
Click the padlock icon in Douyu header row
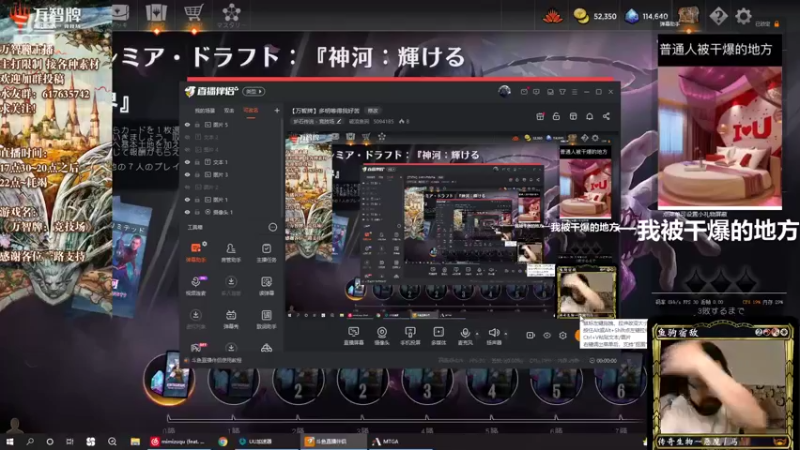click(556, 116)
